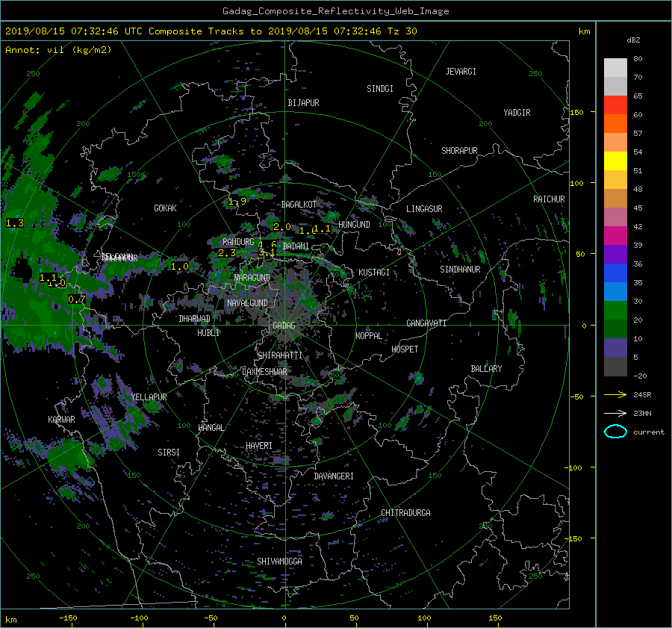Click the JEVARGI city label
Screen dimensions: 672x628
(x=461, y=72)
